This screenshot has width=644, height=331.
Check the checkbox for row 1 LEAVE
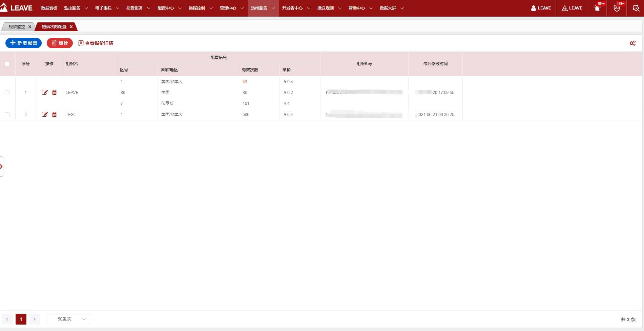point(7,93)
